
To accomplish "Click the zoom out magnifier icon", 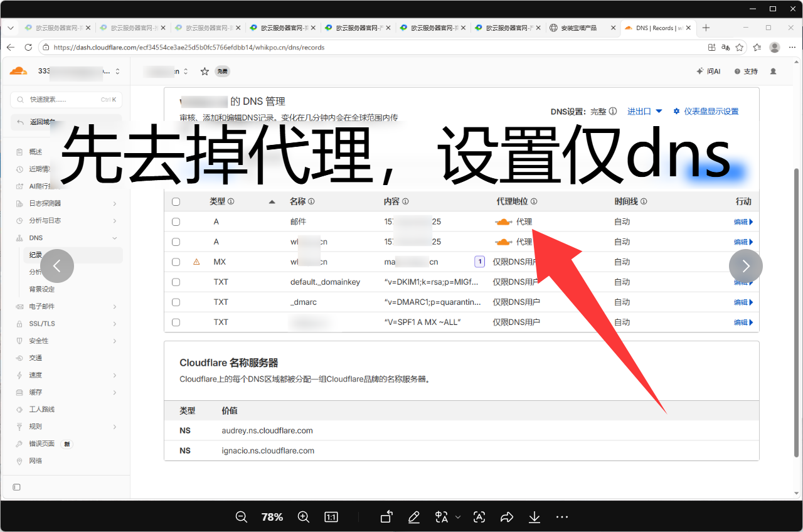I will [x=242, y=517].
